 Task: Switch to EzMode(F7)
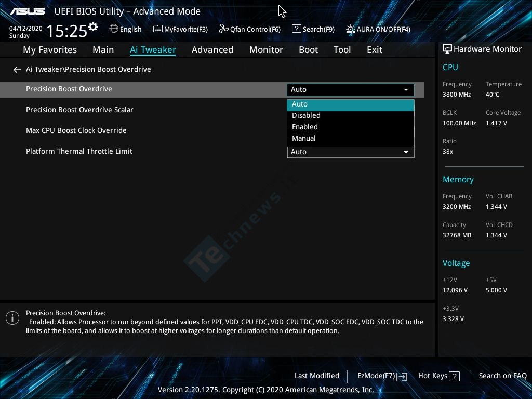click(x=382, y=376)
